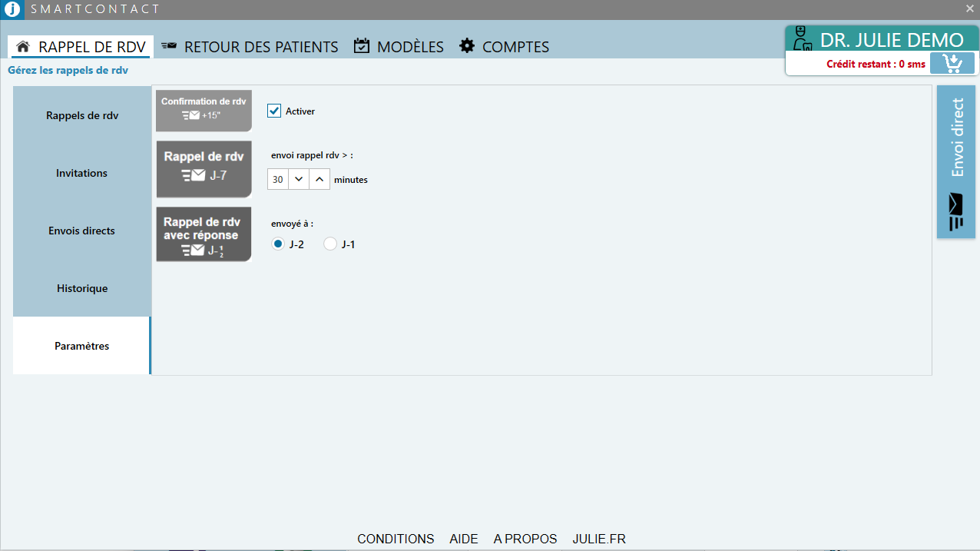Select the Paramètres sidebar entry
This screenshot has height=551, width=980.
click(82, 346)
